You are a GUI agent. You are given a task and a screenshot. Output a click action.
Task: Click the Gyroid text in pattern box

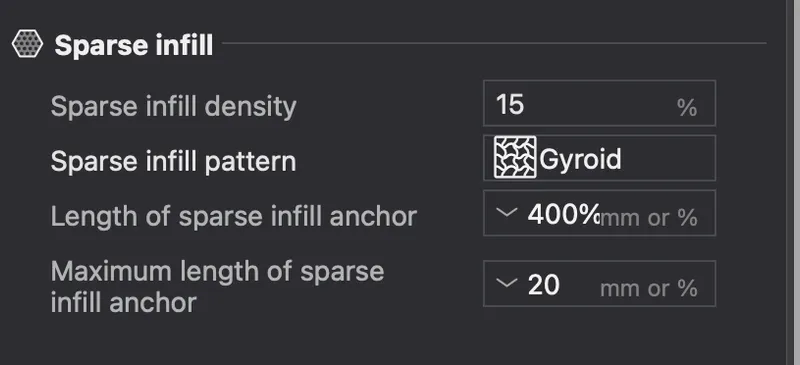click(x=580, y=159)
